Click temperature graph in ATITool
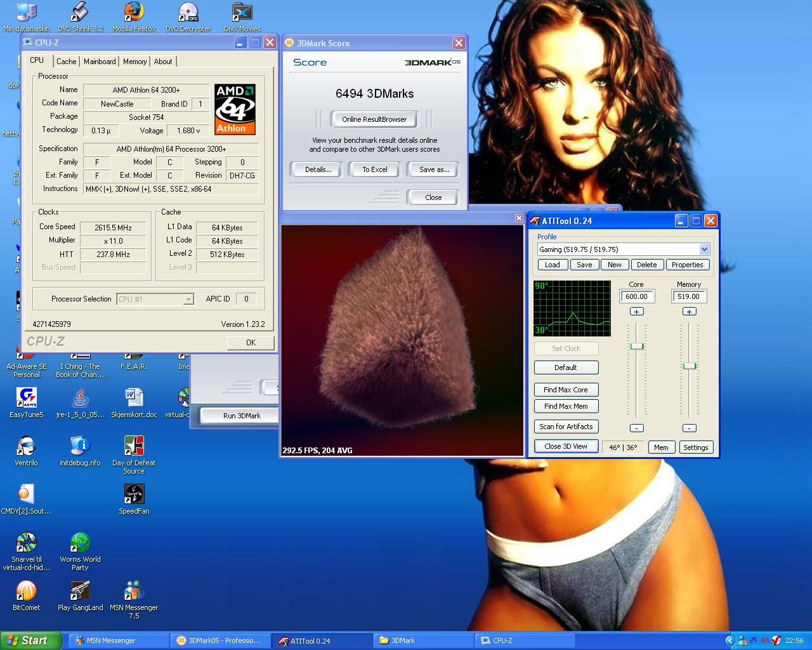 572,308
